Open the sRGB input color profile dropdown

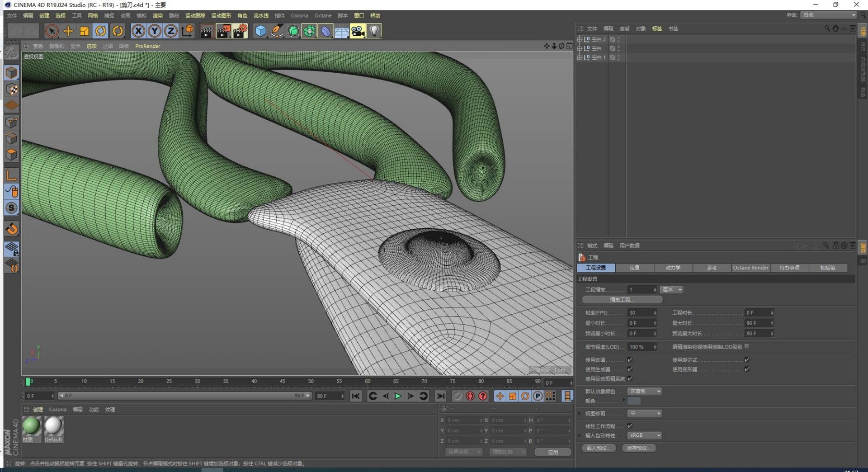pos(645,435)
